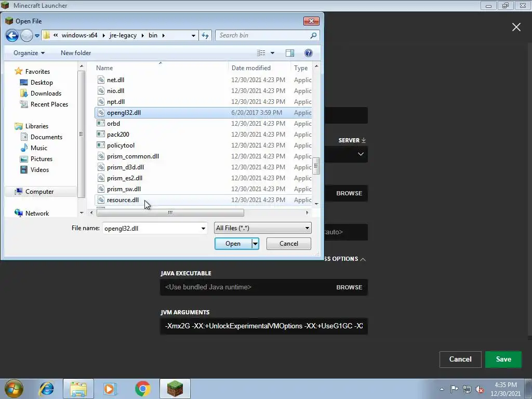Viewport: 532px width, 399px height.
Task: Show the preview pane
Action: tap(290, 53)
